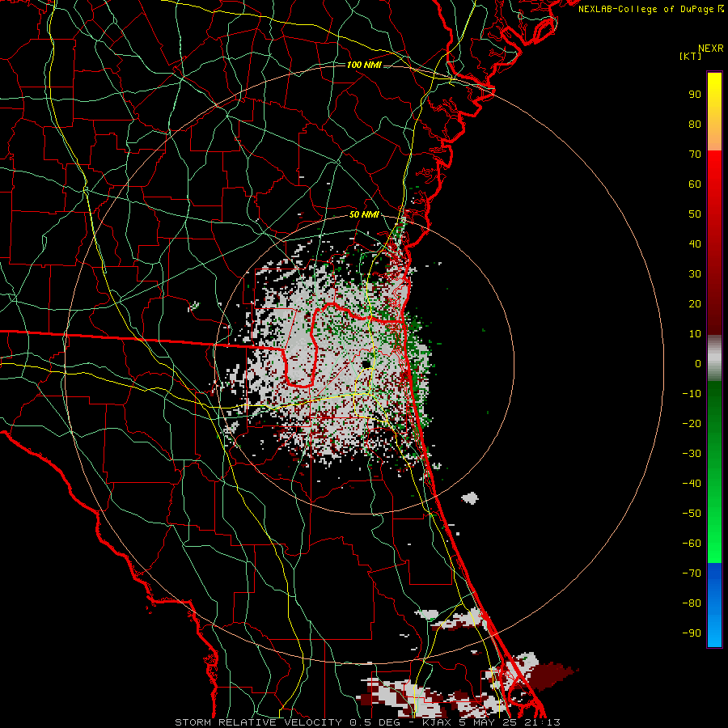
Task: Click the positive 30 scale value
Action: [695, 274]
